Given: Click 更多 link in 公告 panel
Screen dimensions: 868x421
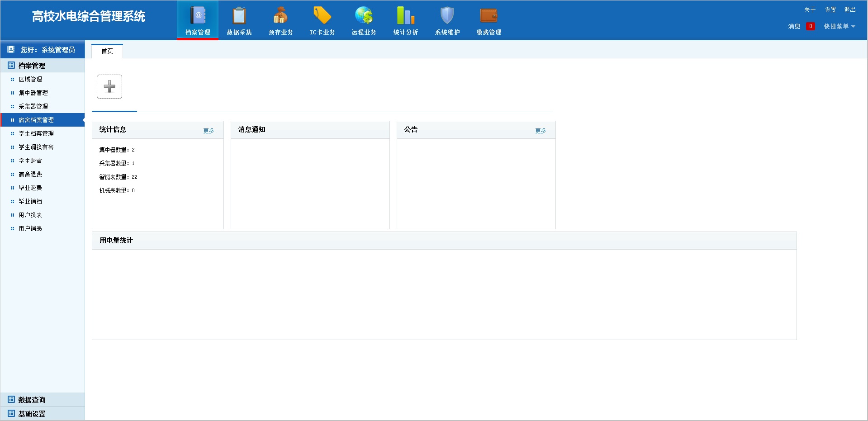Looking at the screenshot, I should pos(541,131).
